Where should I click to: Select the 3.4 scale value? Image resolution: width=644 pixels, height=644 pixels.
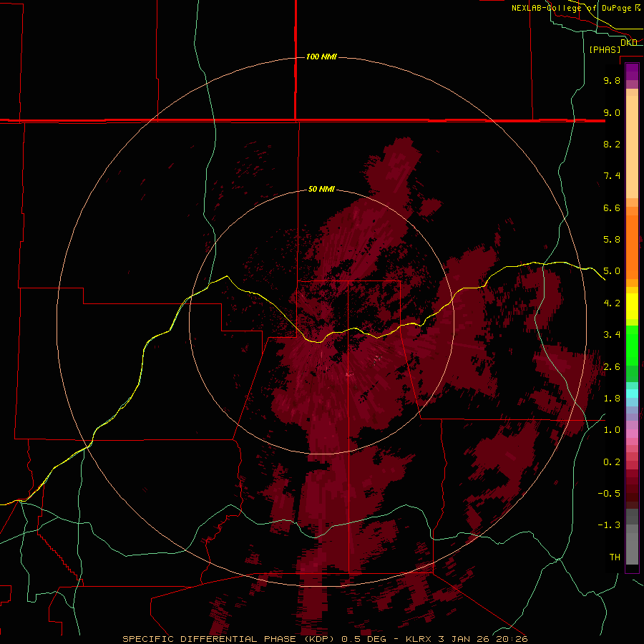[x=612, y=335]
